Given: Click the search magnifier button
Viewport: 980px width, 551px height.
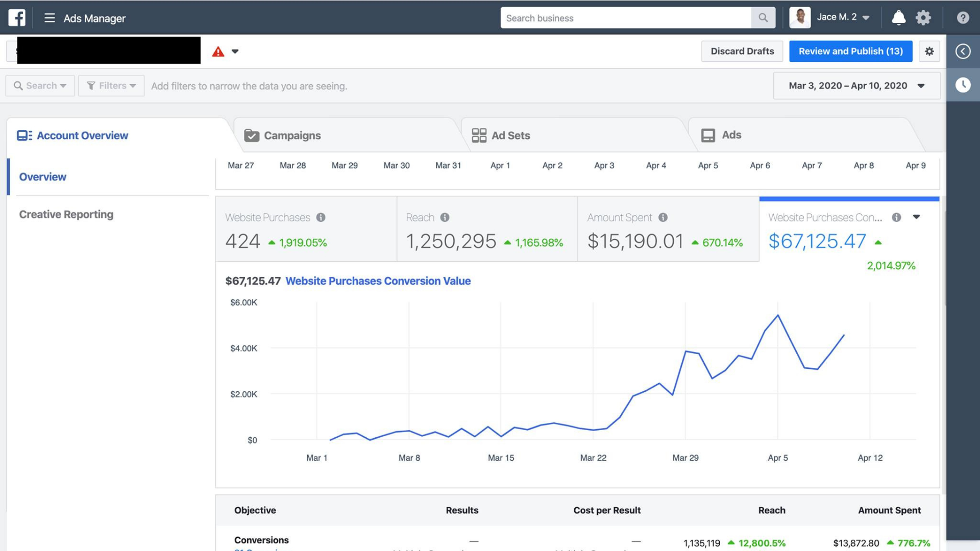Looking at the screenshot, I should pos(763,18).
